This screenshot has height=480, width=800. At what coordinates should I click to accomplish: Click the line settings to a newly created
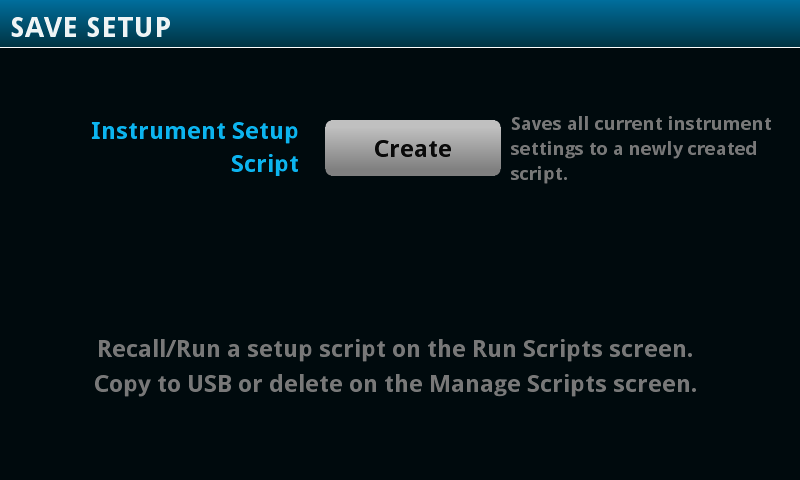click(x=633, y=149)
